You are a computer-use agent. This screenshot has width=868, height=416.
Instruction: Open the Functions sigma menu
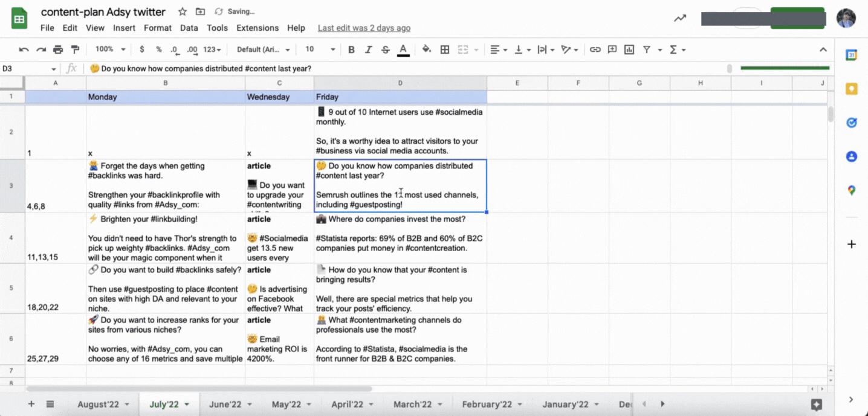pos(677,50)
